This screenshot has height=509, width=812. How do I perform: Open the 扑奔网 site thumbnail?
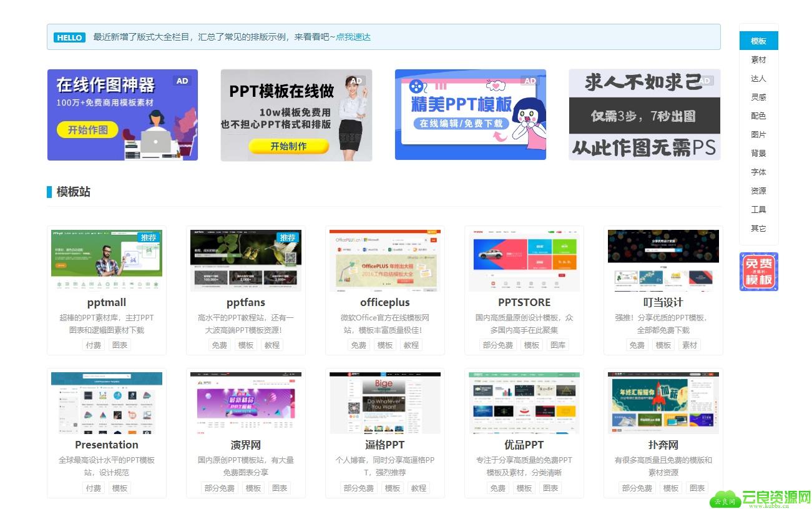(x=663, y=403)
